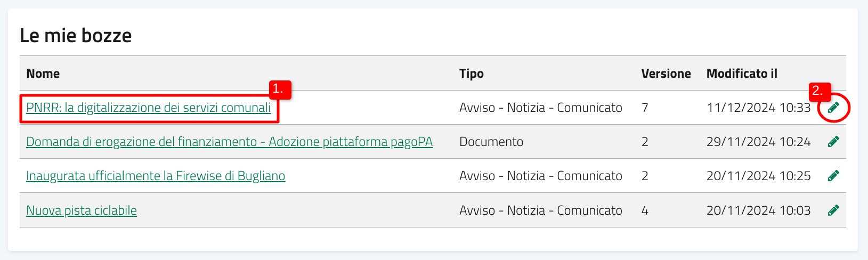Click the Nome column header
The height and width of the screenshot is (260, 868).
point(43,74)
